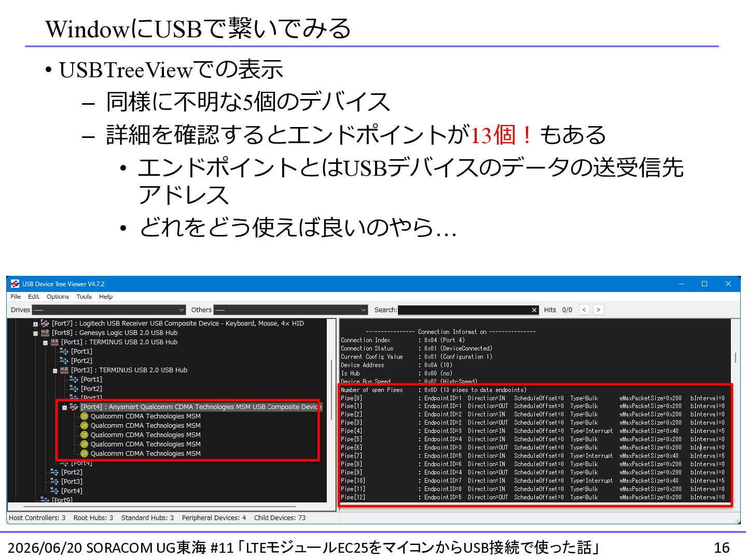Viewport: 747px width, 560px height.
Task: Click the 'Connection Status' row
Action: (x=417, y=349)
